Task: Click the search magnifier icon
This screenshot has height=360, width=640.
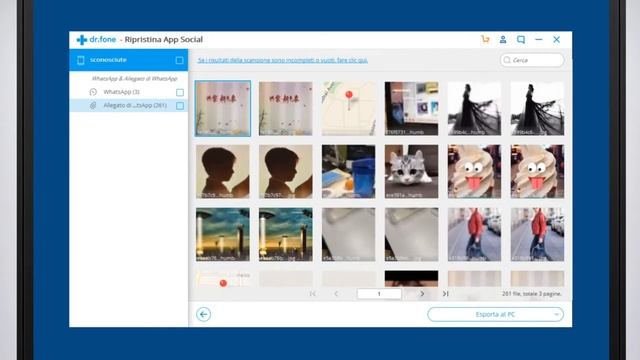Action: 507,60
